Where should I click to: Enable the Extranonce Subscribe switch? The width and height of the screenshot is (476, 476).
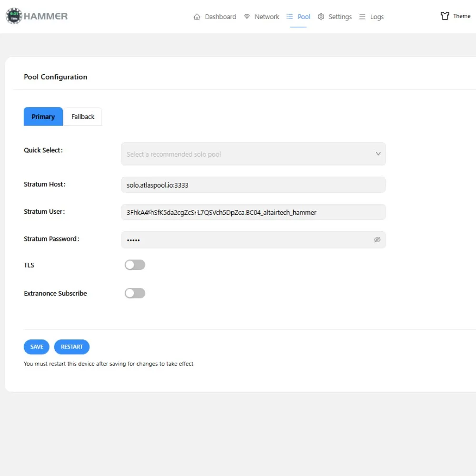click(x=135, y=293)
